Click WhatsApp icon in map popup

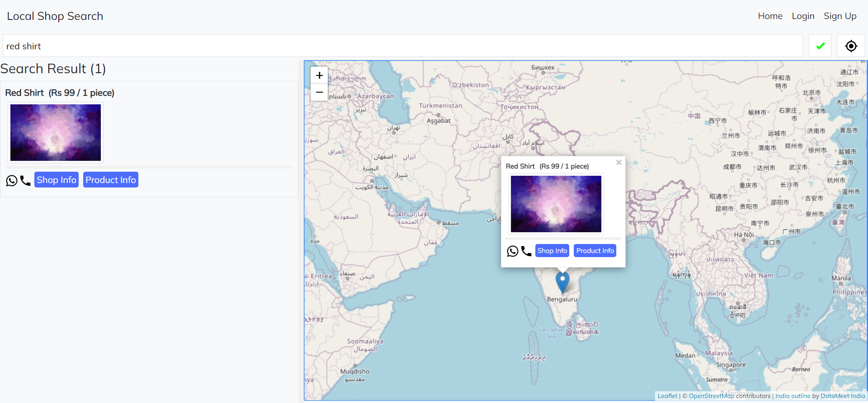(x=513, y=251)
